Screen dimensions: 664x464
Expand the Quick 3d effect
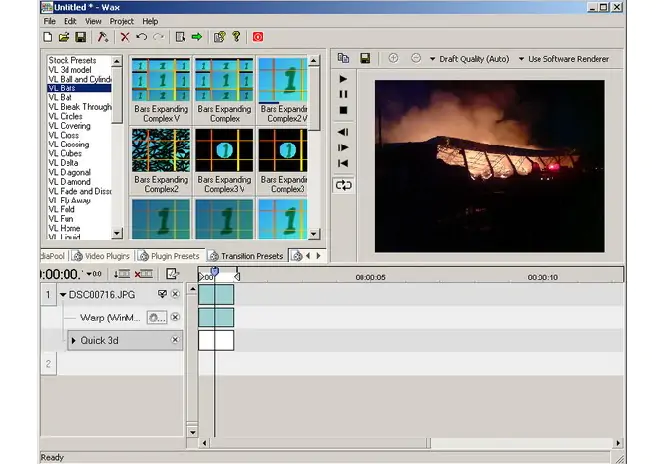74,340
